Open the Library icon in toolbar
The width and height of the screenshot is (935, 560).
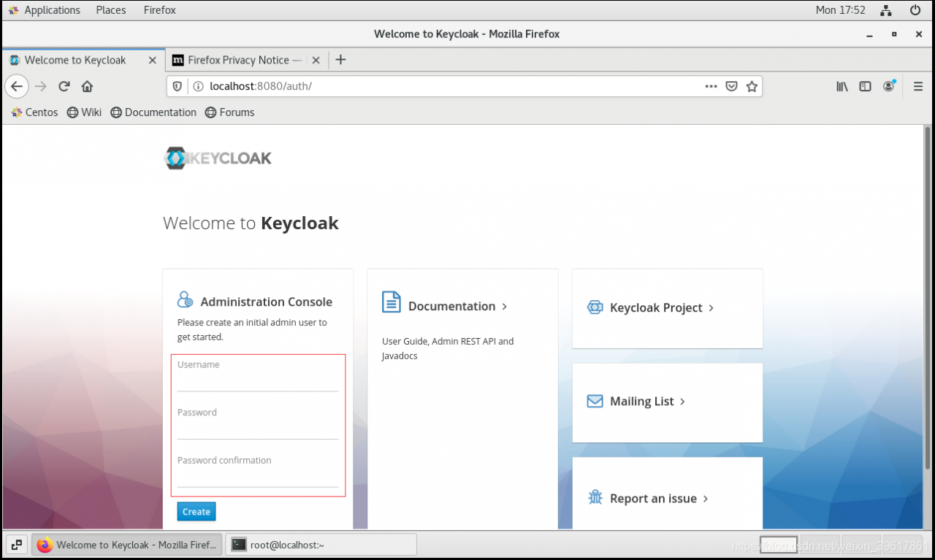click(842, 86)
